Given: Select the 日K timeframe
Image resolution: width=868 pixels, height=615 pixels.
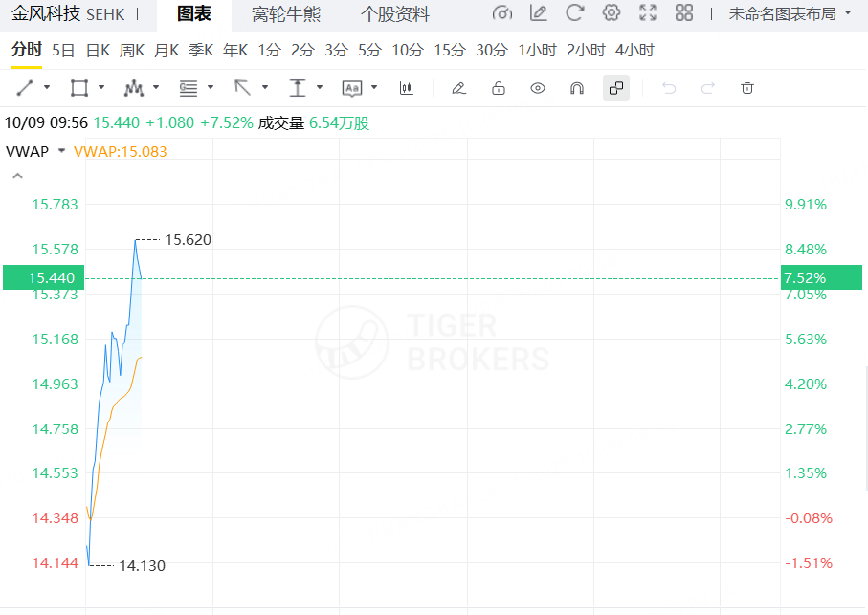Looking at the screenshot, I should (98, 50).
